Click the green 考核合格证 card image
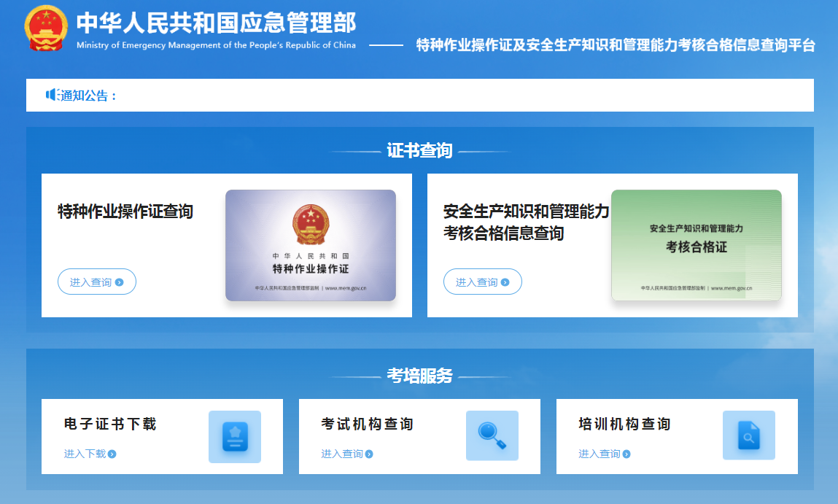Viewport: 838px width, 504px height. coord(696,245)
